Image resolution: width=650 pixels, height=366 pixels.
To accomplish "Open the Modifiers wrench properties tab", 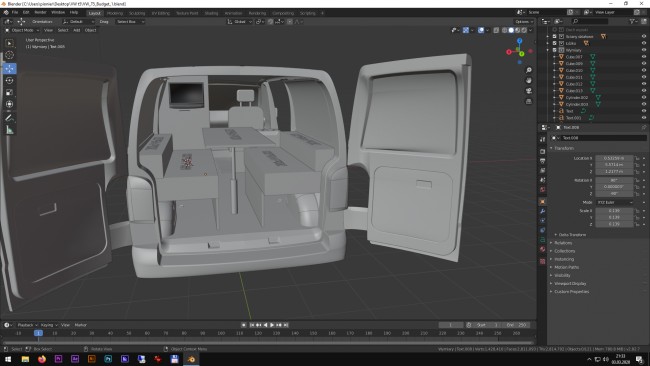I will pos(543,211).
